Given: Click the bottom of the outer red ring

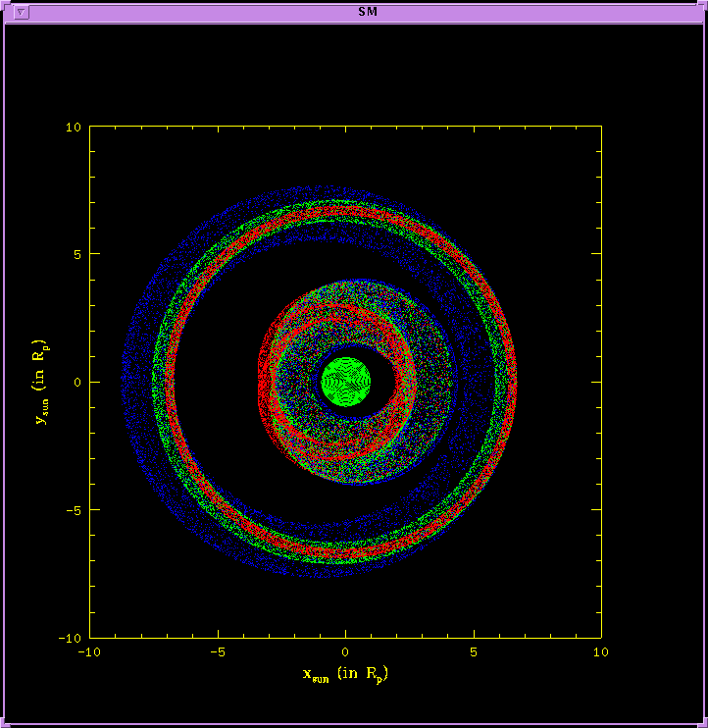Looking at the screenshot, I should click(x=345, y=553).
